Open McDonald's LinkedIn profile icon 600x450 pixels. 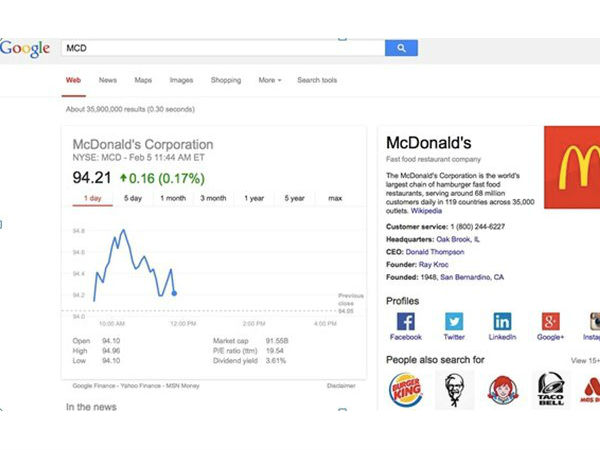502,322
